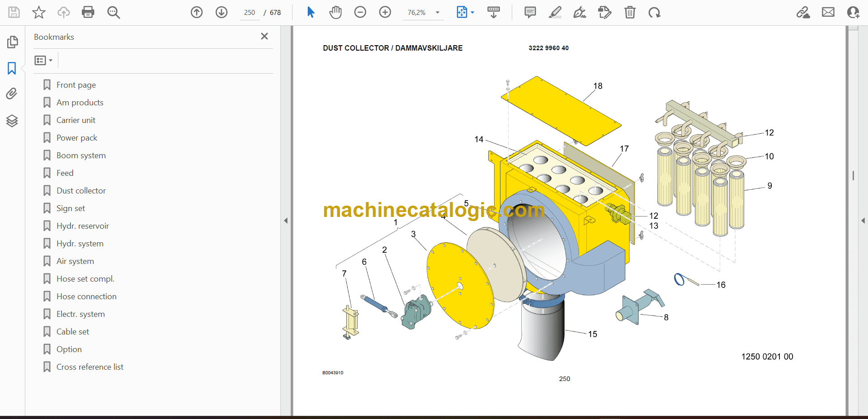Click the print icon in toolbar
Screen dimensions: 868x419
pyautogui.click(x=88, y=12)
